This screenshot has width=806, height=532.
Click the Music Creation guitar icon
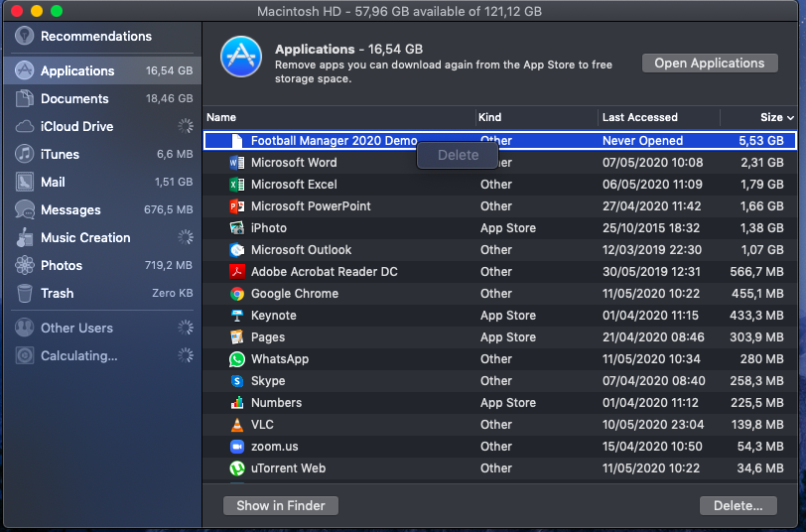(x=24, y=237)
